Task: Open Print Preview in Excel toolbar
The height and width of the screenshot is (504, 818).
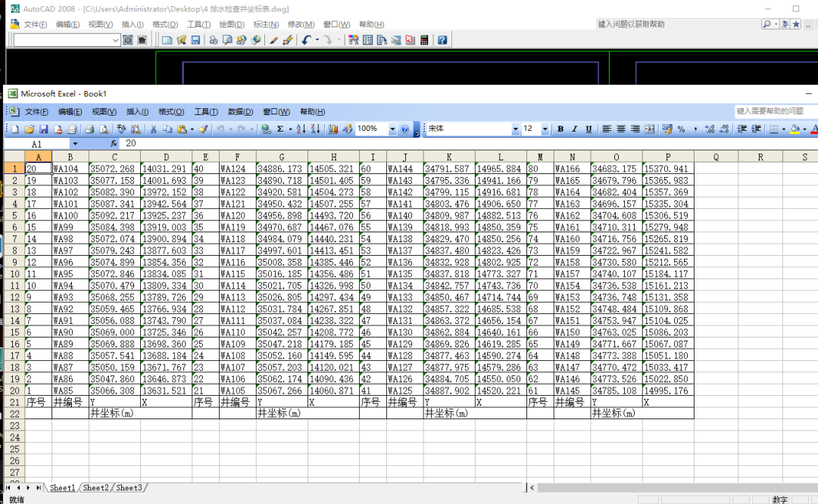Action: click(105, 129)
